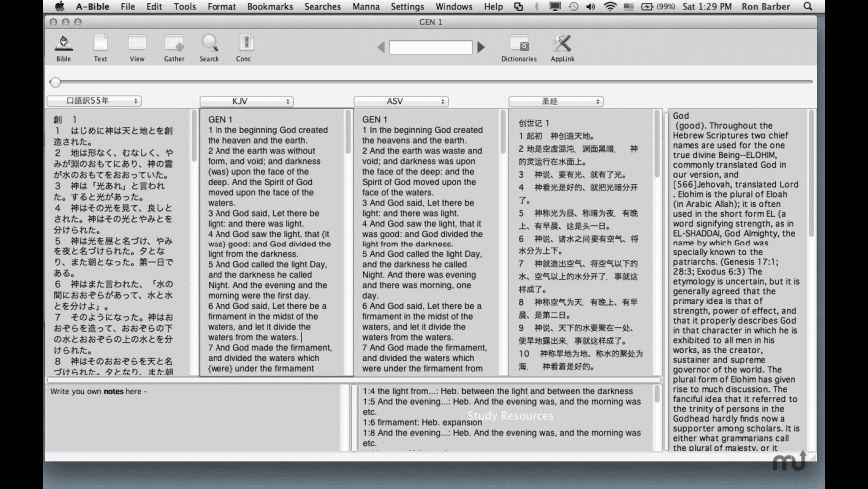Open the Dictionaries tool
This screenshot has width=868, height=489.
click(519, 47)
